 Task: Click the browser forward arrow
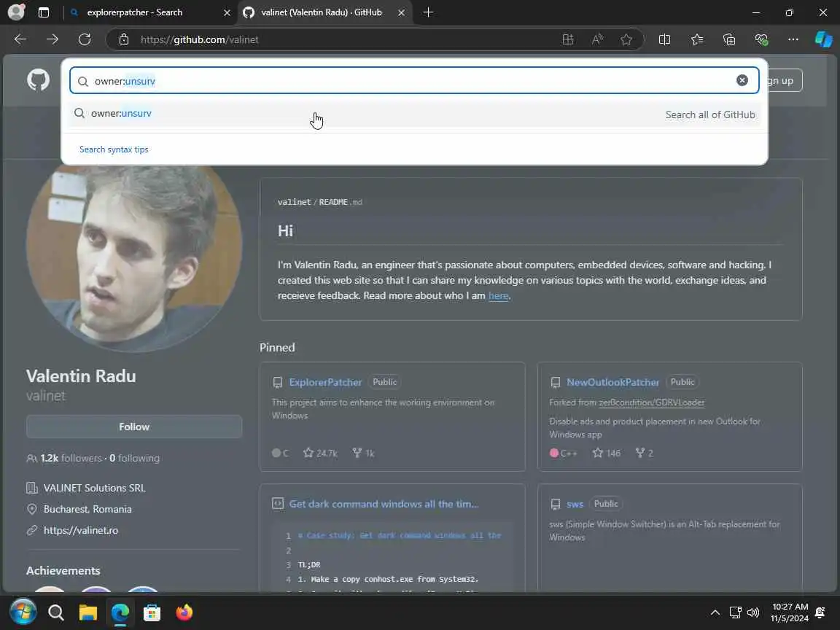(x=52, y=39)
